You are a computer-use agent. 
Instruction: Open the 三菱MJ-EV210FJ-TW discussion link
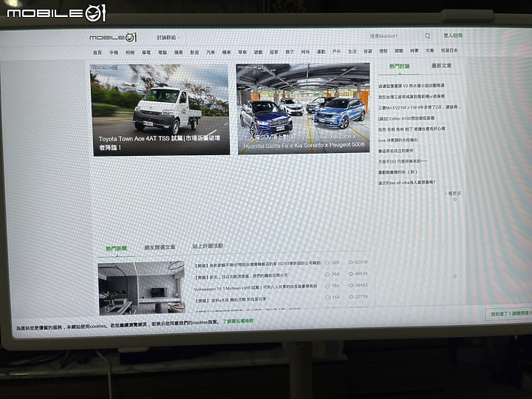tap(419, 107)
